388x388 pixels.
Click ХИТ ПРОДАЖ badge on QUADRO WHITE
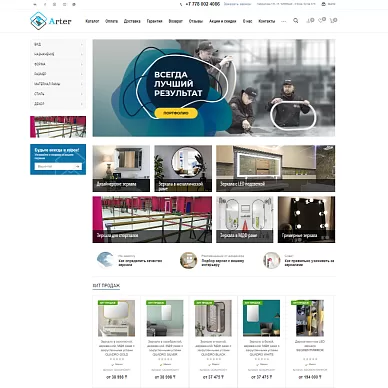coord(253,303)
